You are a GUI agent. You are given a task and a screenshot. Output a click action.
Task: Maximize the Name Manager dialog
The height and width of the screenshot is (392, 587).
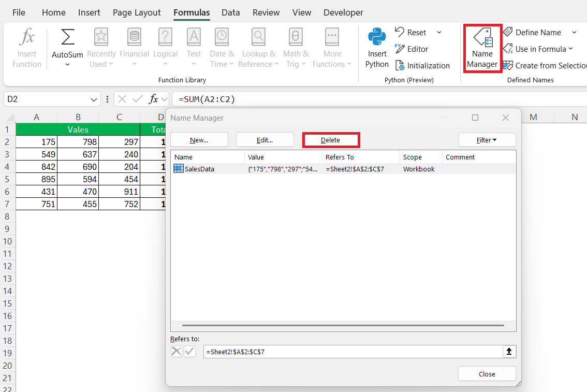click(x=475, y=118)
